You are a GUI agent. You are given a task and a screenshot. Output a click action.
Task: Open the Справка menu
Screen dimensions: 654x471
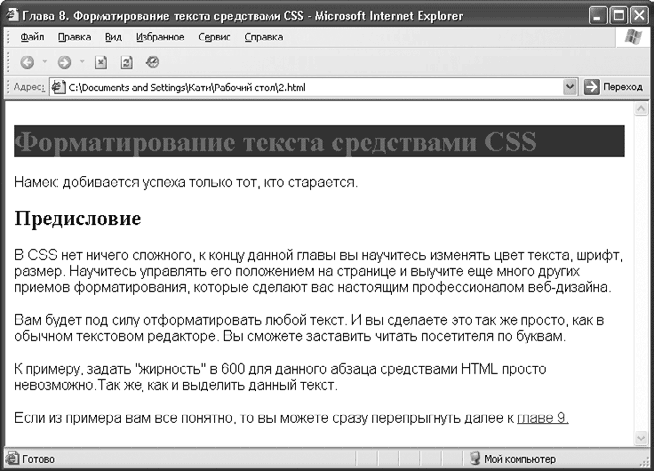pos(263,37)
